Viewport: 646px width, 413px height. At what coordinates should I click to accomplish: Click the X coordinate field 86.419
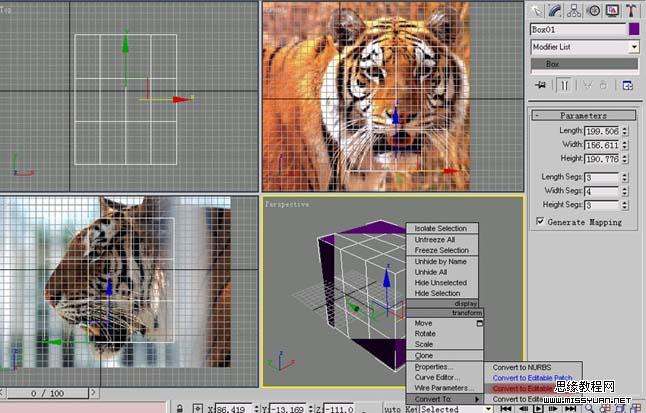coord(234,409)
